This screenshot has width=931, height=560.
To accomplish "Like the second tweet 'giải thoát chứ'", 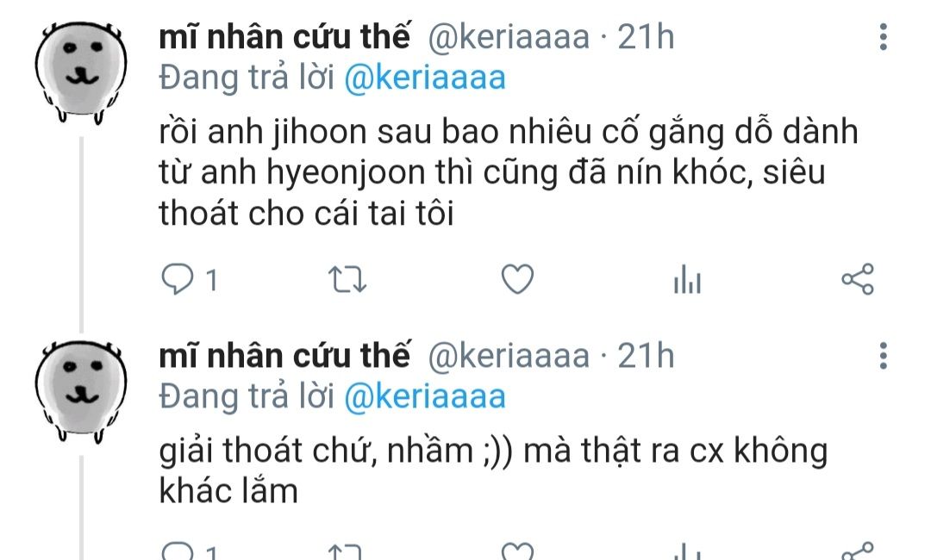I will pyautogui.click(x=518, y=551).
